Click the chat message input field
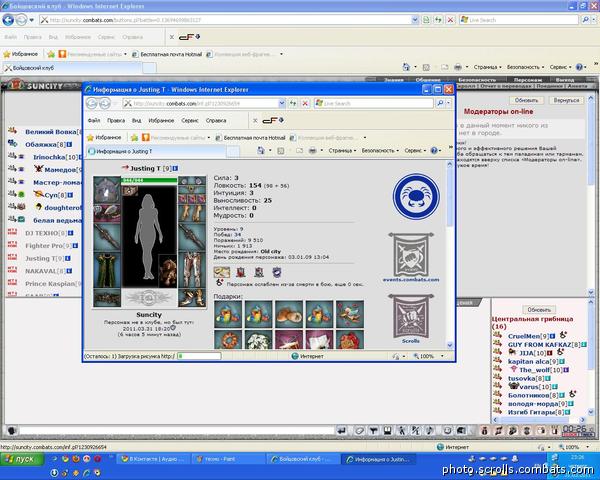 click(178, 431)
